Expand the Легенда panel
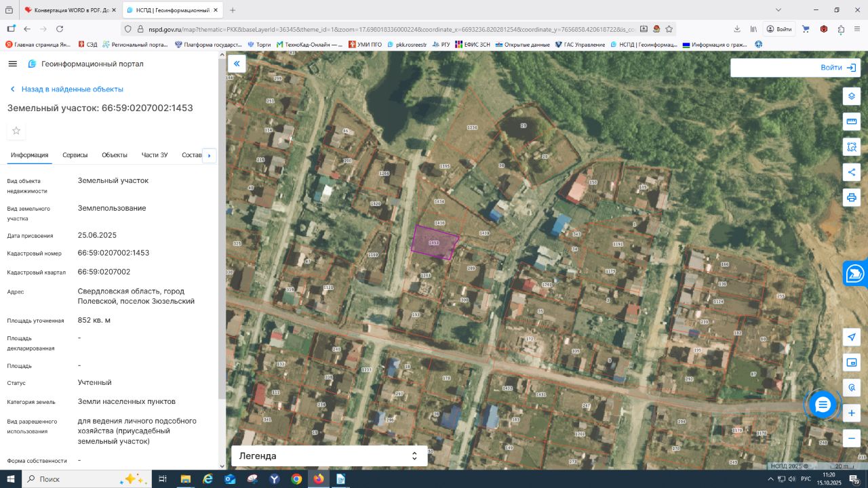The image size is (868, 488). [330, 456]
